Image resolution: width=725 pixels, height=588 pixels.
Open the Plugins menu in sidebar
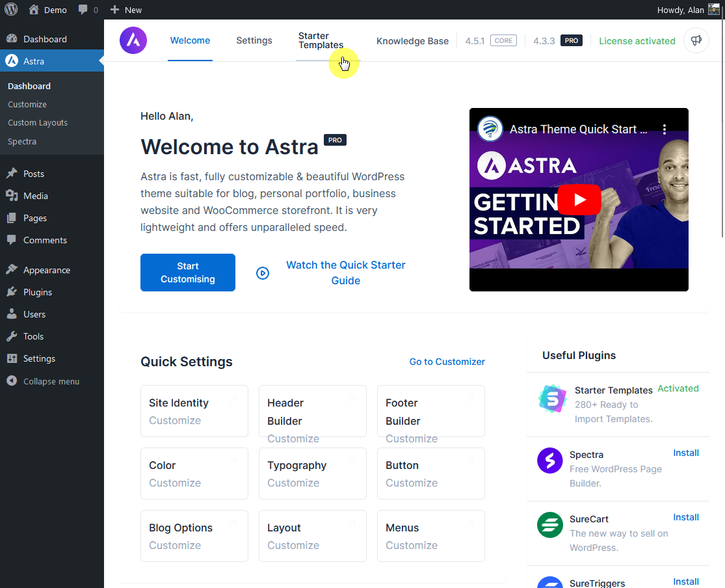[x=38, y=292]
